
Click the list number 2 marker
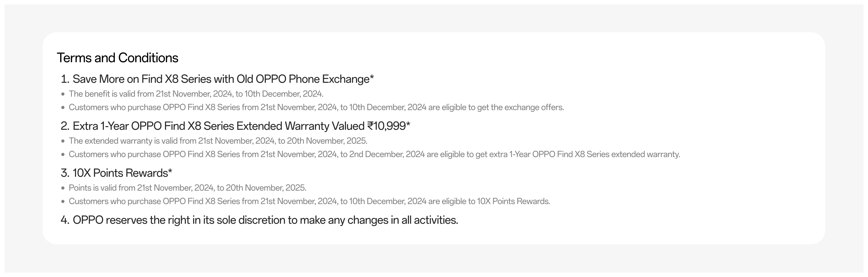coord(65,126)
